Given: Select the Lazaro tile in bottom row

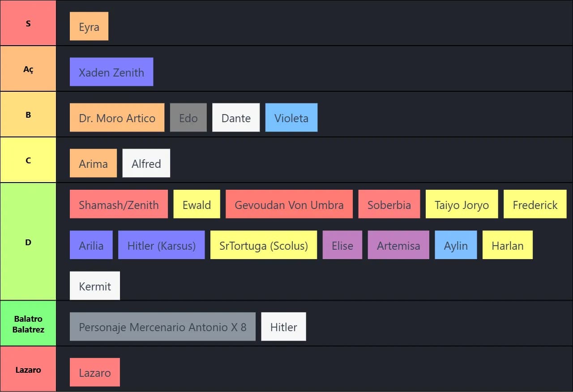Looking at the screenshot, I should coord(95,372).
